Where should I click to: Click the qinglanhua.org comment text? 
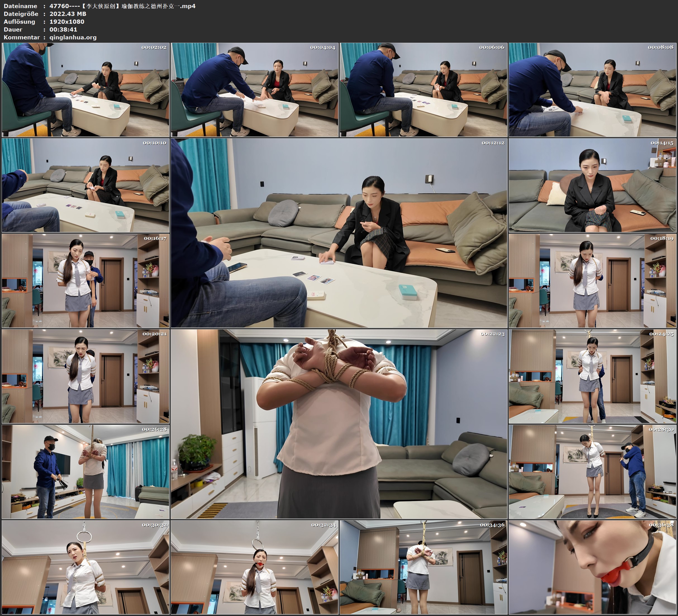[x=73, y=37]
